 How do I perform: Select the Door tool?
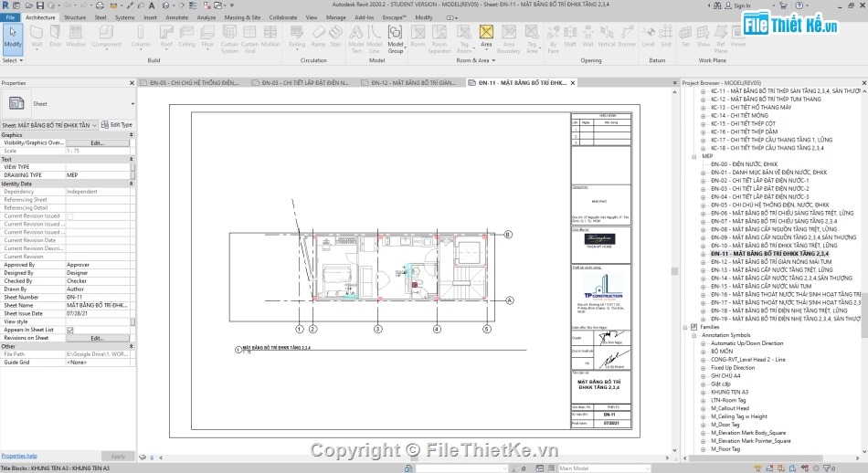click(56, 36)
